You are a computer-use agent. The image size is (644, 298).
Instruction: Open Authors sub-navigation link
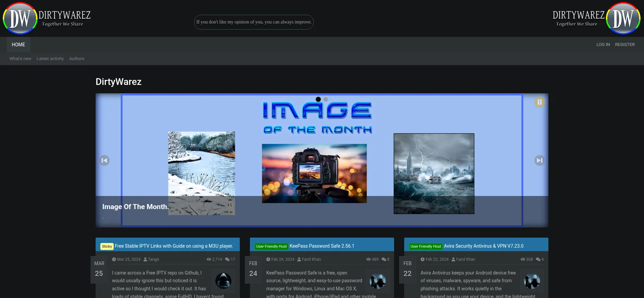tap(76, 59)
